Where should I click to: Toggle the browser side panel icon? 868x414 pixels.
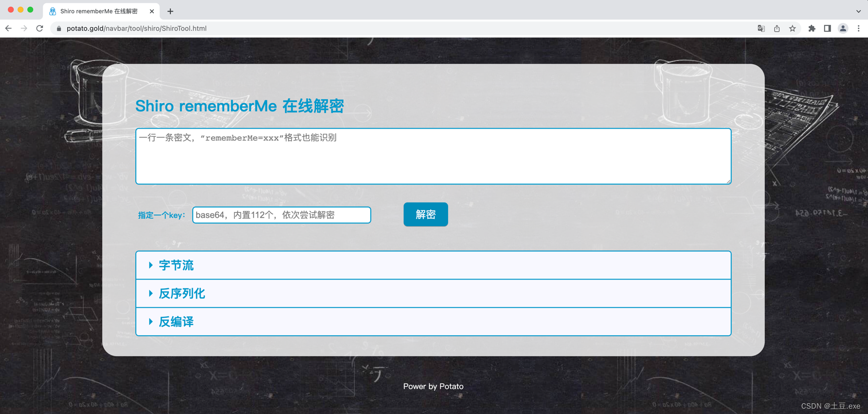tap(827, 28)
